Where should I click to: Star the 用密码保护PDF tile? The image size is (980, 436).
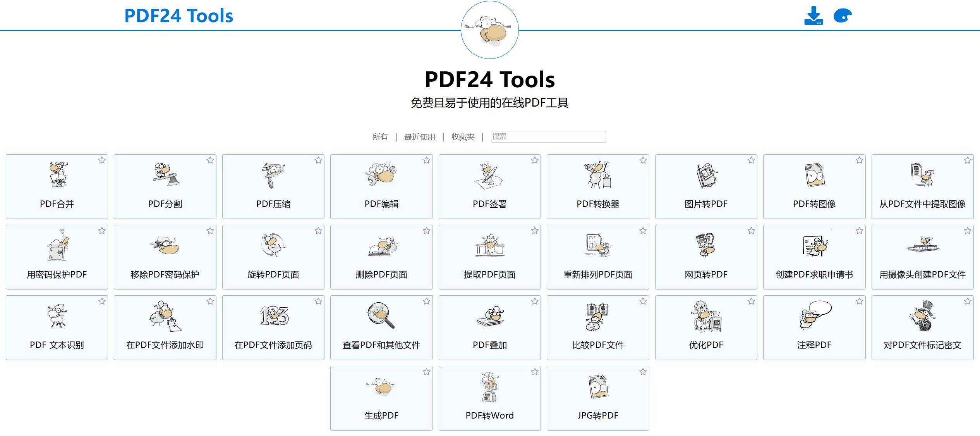(102, 231)
